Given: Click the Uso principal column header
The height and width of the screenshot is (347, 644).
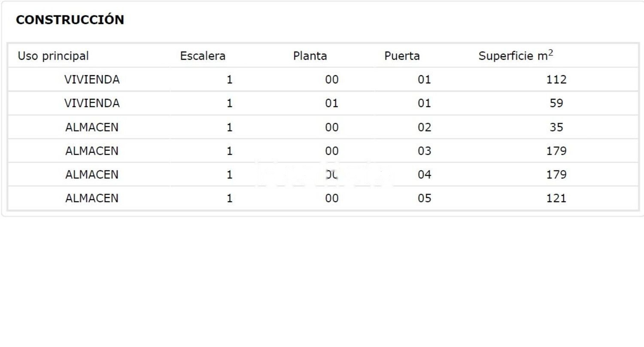Looking at the screenshot, I should (x=53, y=56).
